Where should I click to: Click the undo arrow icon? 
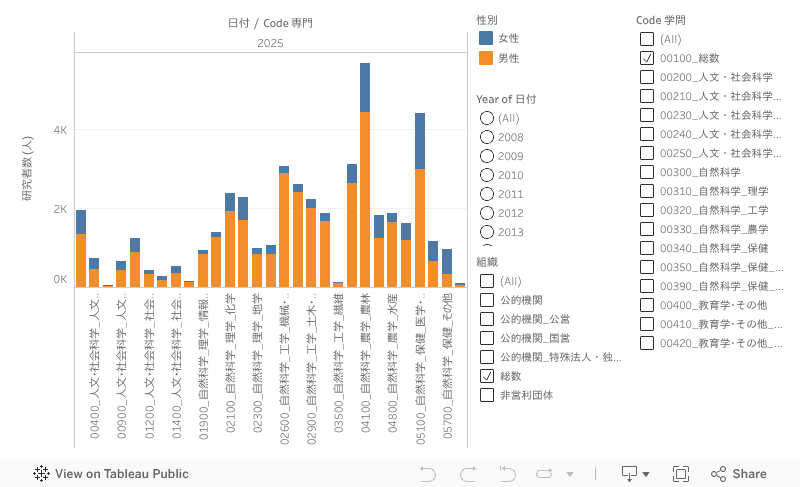pos(428,474)
